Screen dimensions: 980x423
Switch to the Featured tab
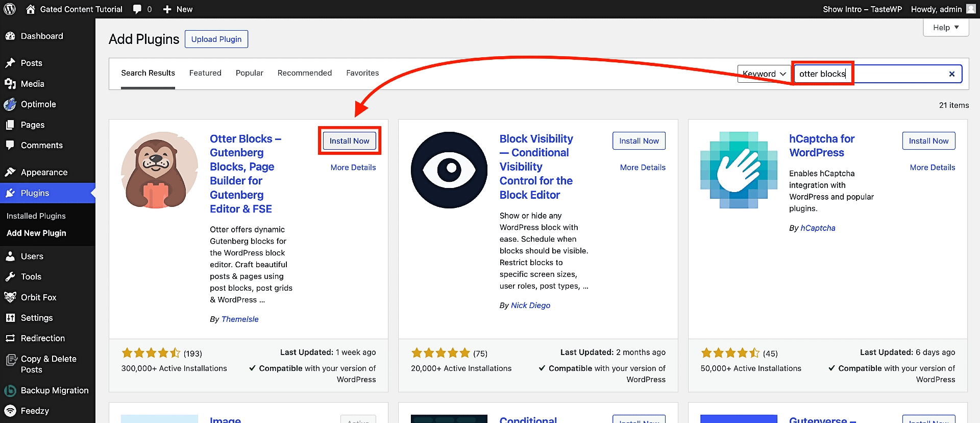pyautogui.click(x=205, y=73)
